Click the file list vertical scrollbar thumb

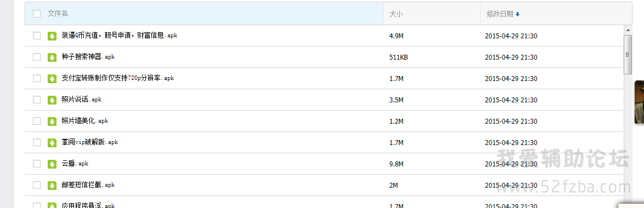[628, 54]
